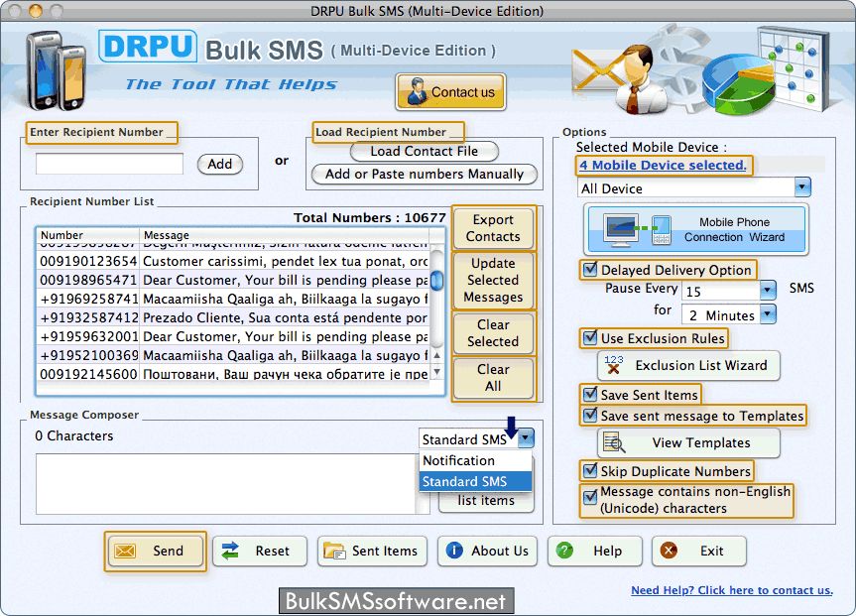Click the green Help question icon

564,551
